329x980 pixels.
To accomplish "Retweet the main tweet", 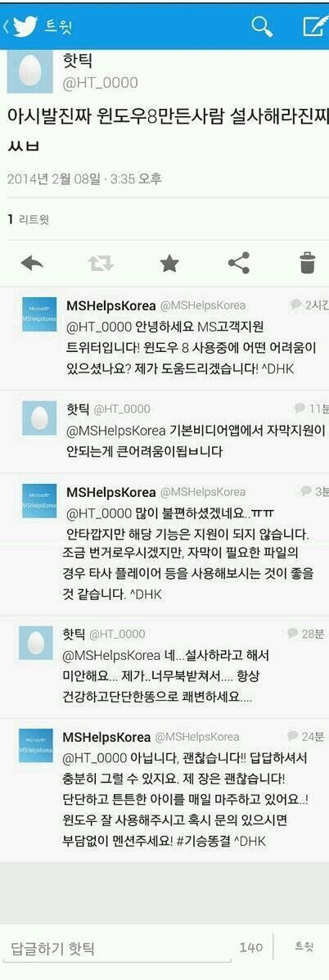I will [x=101, y=264].
